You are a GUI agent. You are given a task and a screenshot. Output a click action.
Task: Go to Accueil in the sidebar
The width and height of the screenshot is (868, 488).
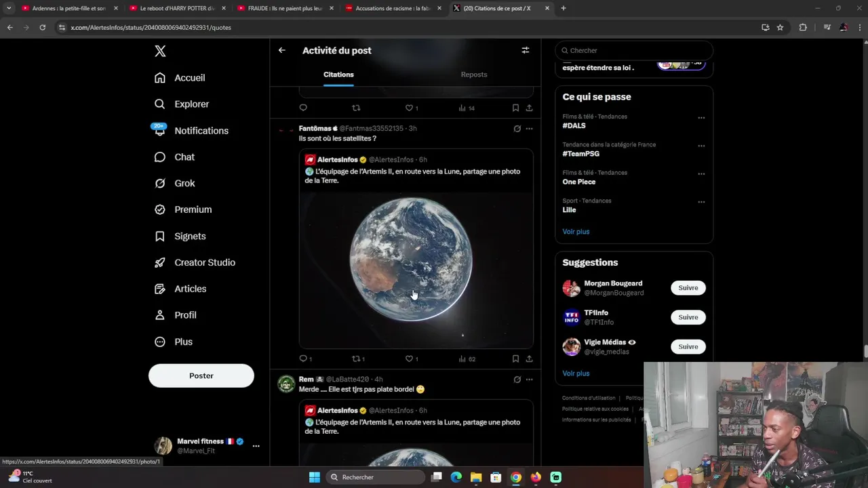coord(180,78)
